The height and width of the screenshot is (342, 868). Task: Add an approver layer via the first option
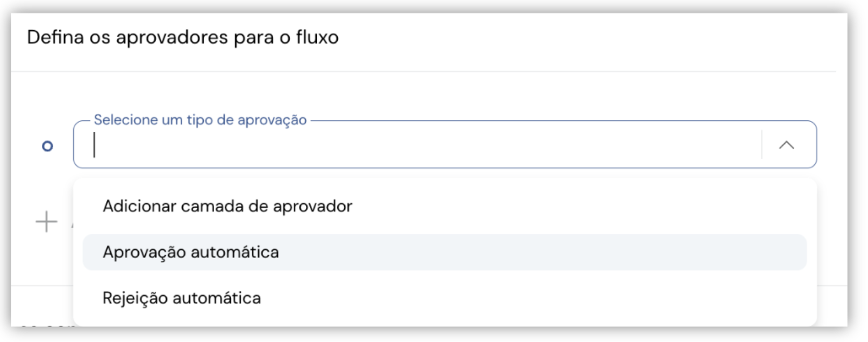tap(227, 206)
